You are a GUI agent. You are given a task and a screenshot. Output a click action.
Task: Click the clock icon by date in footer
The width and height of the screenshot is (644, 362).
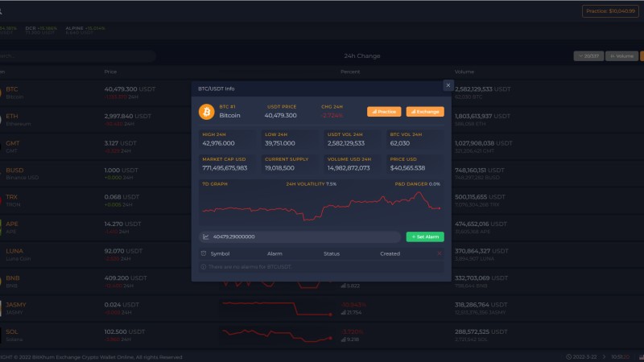568,357
